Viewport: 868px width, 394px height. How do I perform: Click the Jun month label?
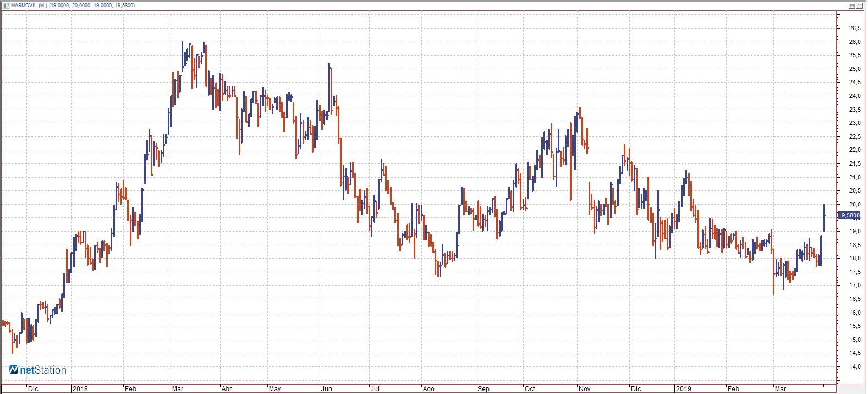coord(327,388)
